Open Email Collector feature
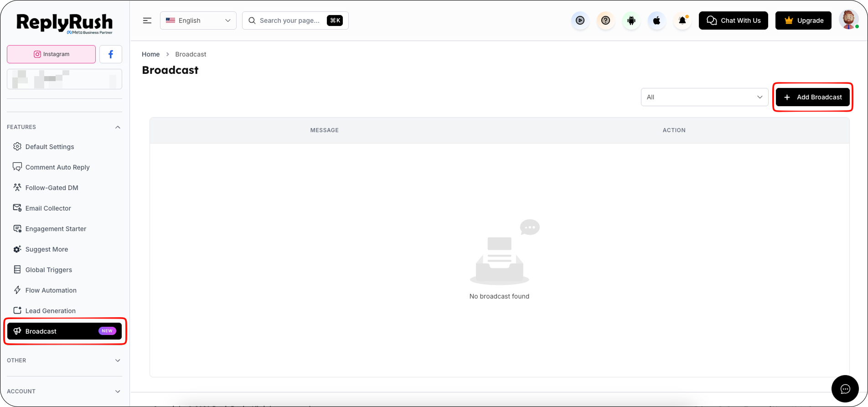The image size is (868, 407). tap(64, 208)
